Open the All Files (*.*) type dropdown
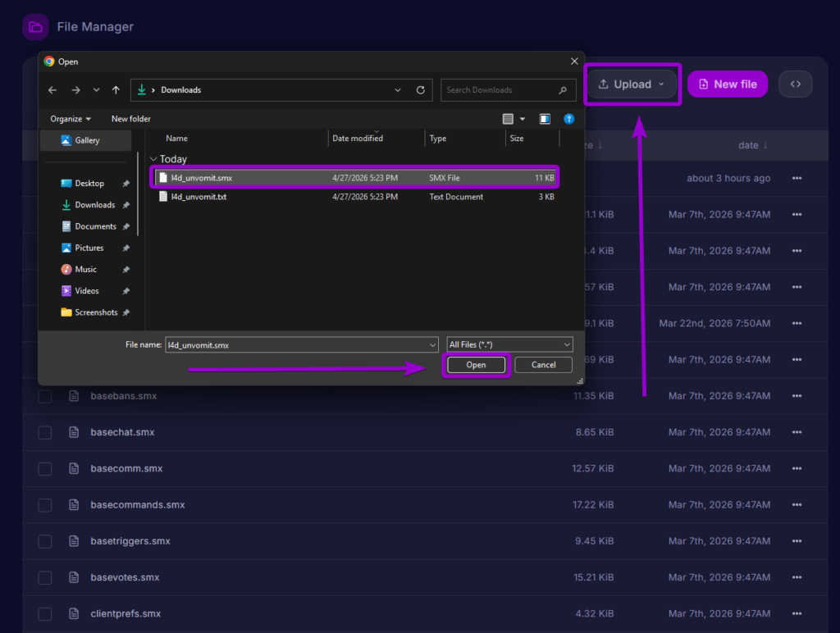Screen dimensions: 840x633 tap(509, 344)
